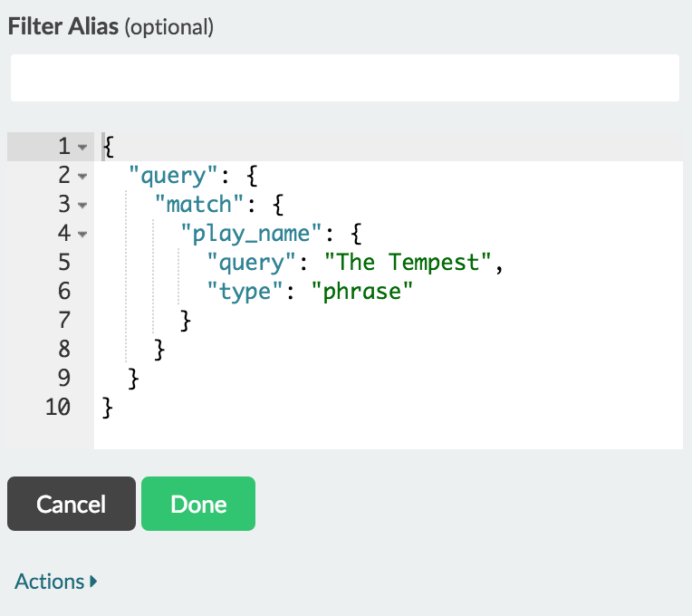Place cursor in "The Tempest" string value
This screenshot has width=692, height=616.
408,263
